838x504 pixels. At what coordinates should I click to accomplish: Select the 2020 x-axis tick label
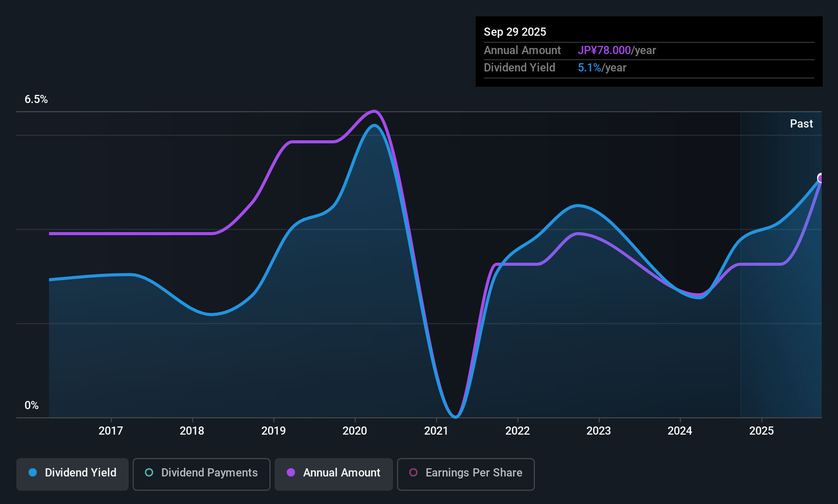click(355, 431)
